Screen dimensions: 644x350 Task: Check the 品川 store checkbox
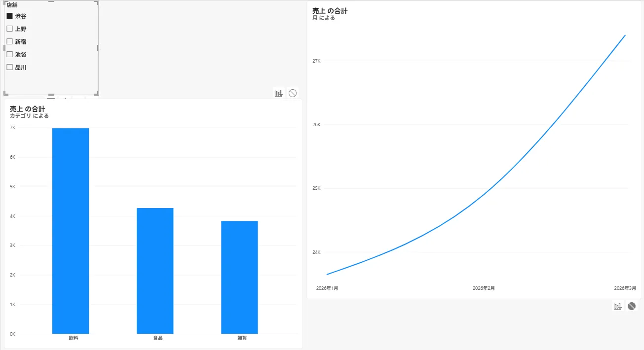pos(9,67)
